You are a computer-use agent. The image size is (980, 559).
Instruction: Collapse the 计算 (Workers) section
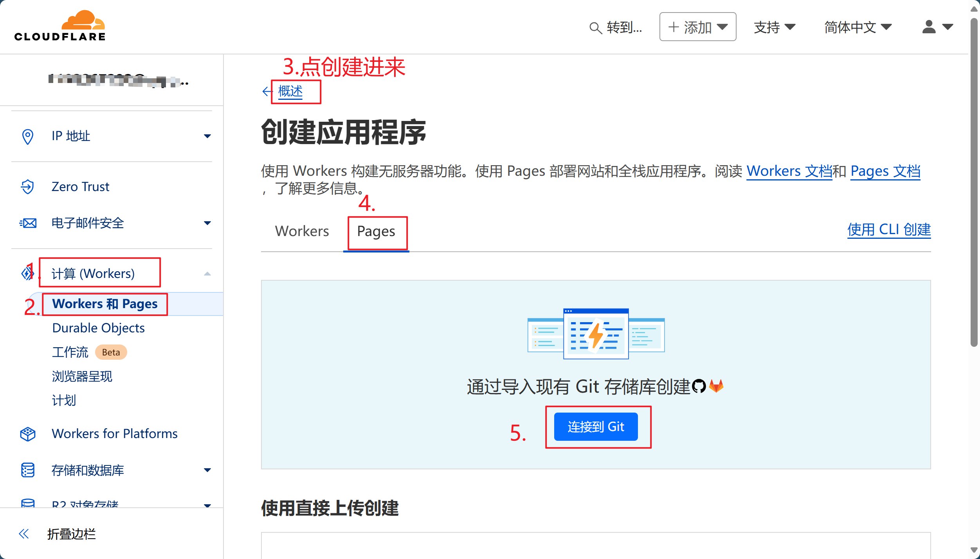[207, 274]
